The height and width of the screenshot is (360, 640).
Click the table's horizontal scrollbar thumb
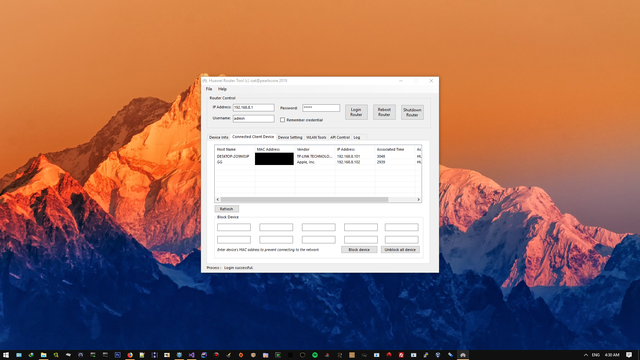point(304,200)
